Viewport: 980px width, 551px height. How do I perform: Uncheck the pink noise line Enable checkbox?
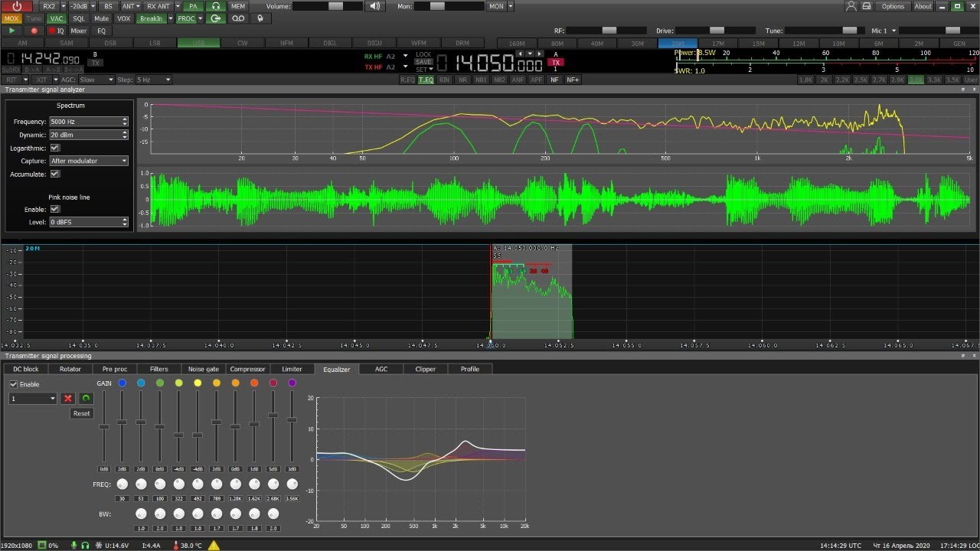click(54, 209)
